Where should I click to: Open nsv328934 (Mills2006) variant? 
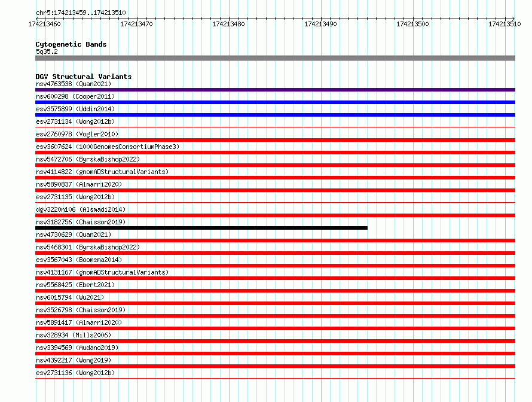click(74, 335)
